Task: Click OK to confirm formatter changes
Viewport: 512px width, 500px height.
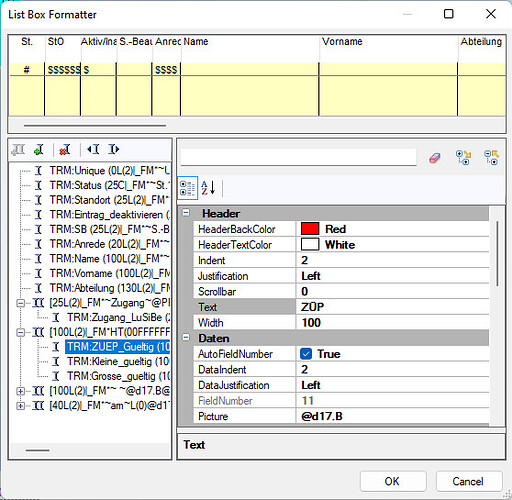Action: click(393, 481)
